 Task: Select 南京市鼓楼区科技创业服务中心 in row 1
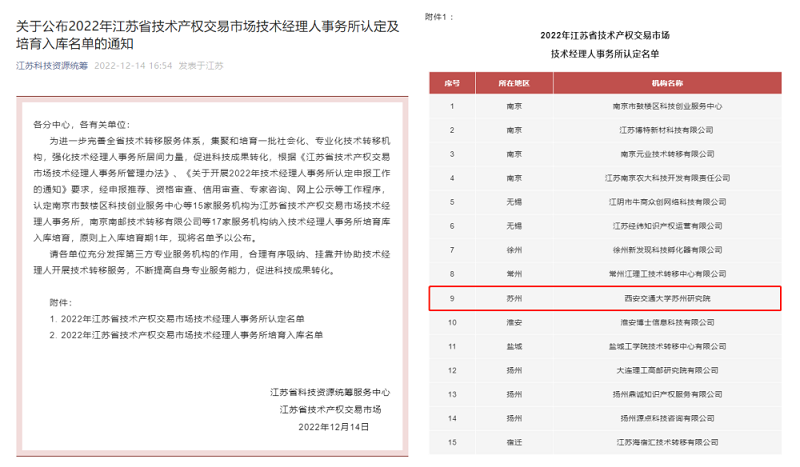667,106
